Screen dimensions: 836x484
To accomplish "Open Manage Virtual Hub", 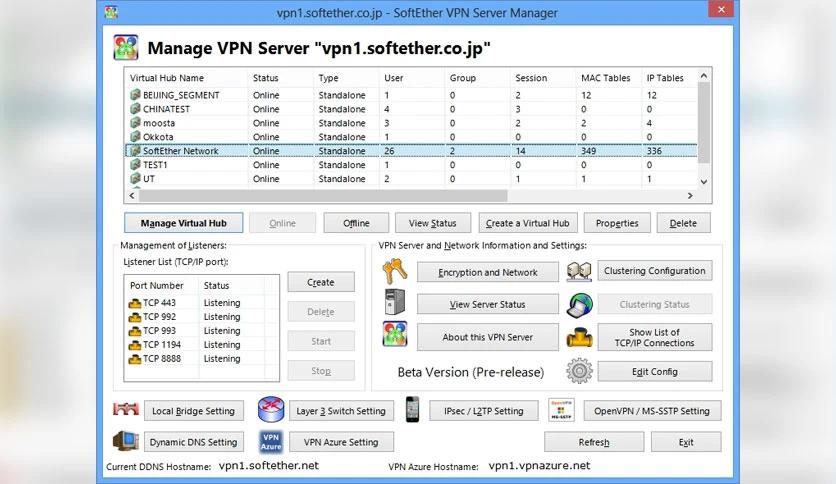I will (183, 223).
